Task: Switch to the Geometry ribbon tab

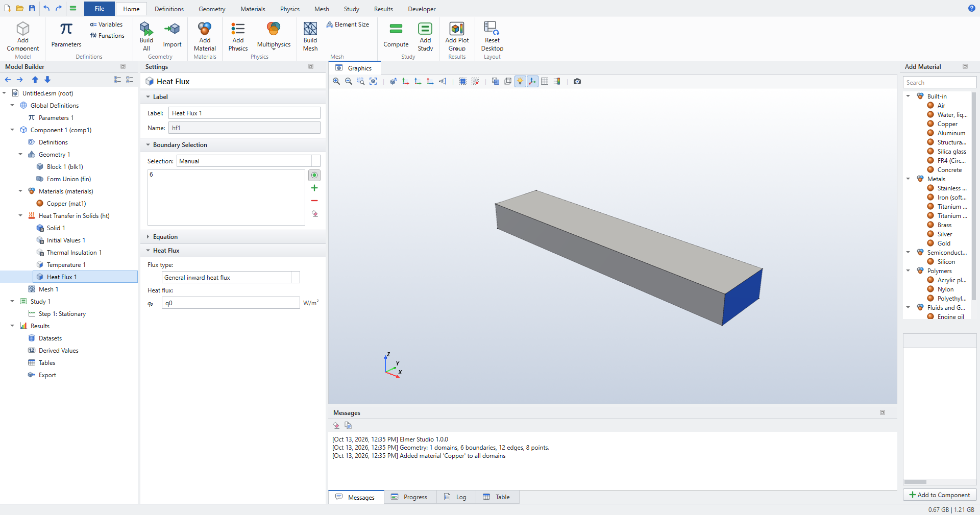Action: [x=212, y=9]
